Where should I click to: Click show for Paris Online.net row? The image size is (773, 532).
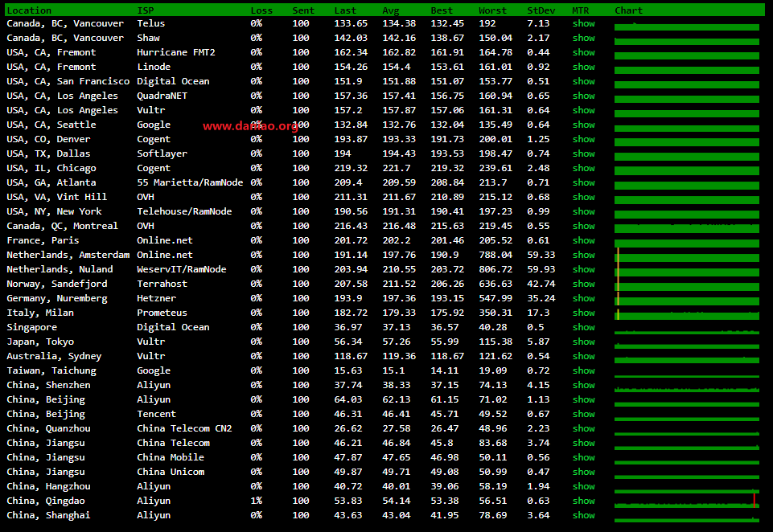click(x=583, y=241)
